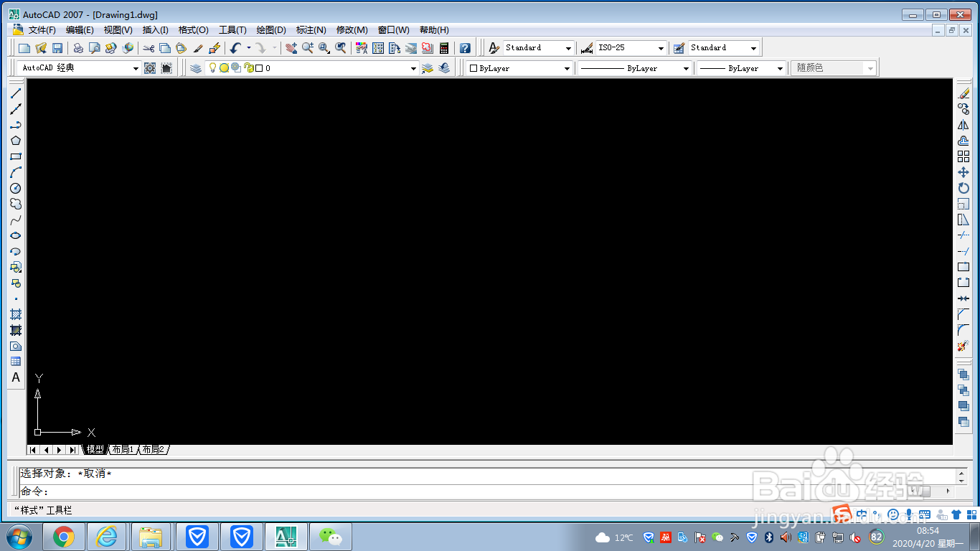Screen dimensions: 980x551
Task: Select the Array tool
Action: tap(963, 156)
